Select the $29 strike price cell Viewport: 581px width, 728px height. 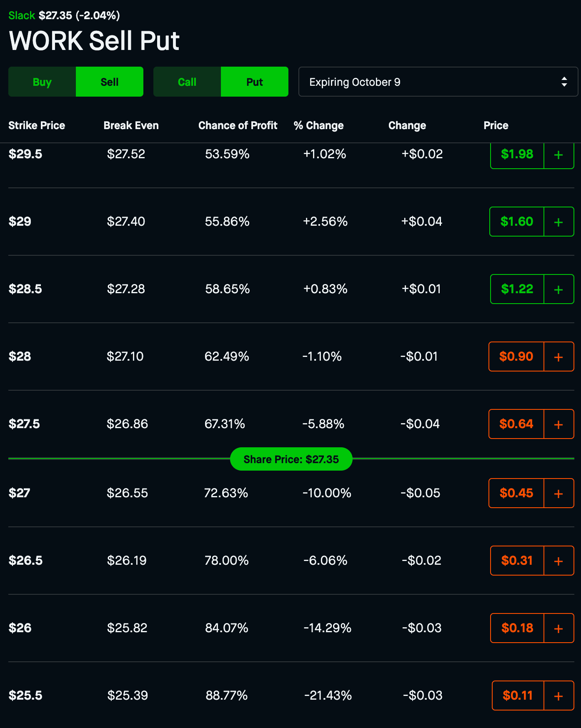[20, 222]
